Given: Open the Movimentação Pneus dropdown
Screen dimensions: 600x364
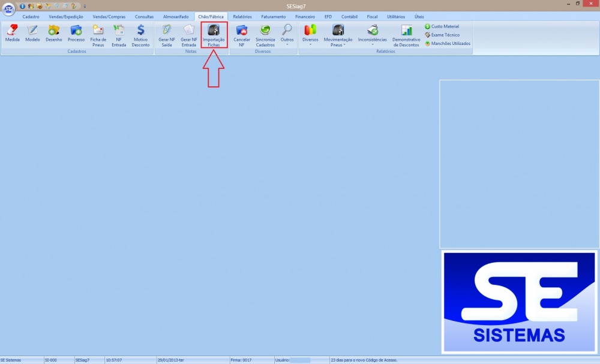Looking at the screenshot, I should coord(338,36).
